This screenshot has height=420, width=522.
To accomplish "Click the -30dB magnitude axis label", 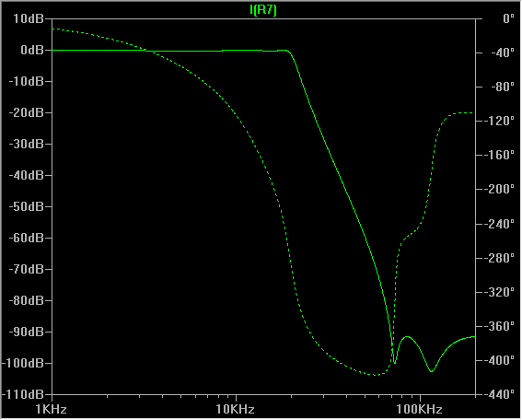I will (27, 144).
